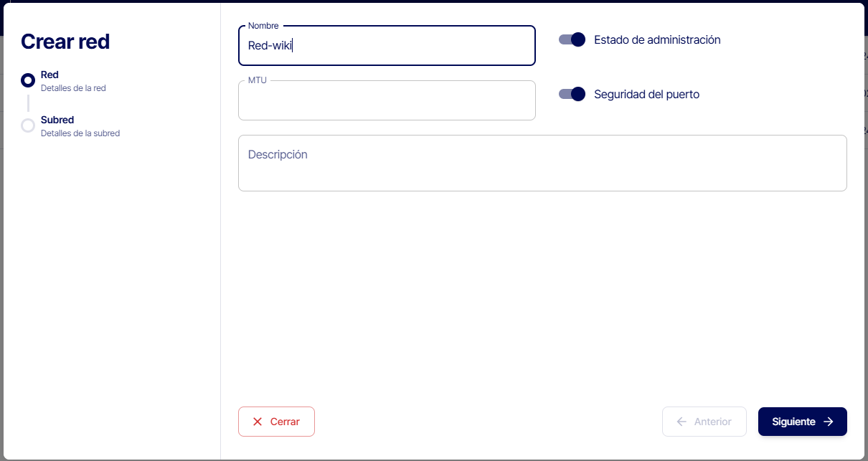Viewport: 868px width, 461px height.
Task: Click the Seguridad del puerto label
Action: [x=646, y=94]
